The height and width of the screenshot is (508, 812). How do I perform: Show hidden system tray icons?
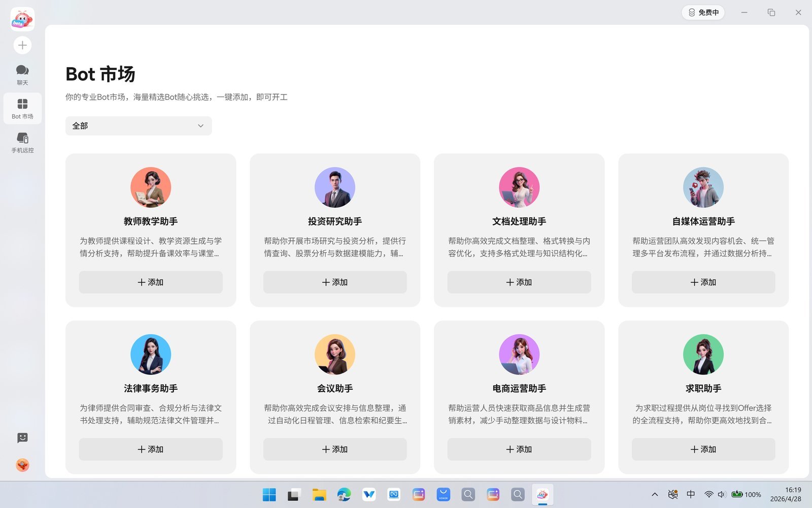pos(655,494)
